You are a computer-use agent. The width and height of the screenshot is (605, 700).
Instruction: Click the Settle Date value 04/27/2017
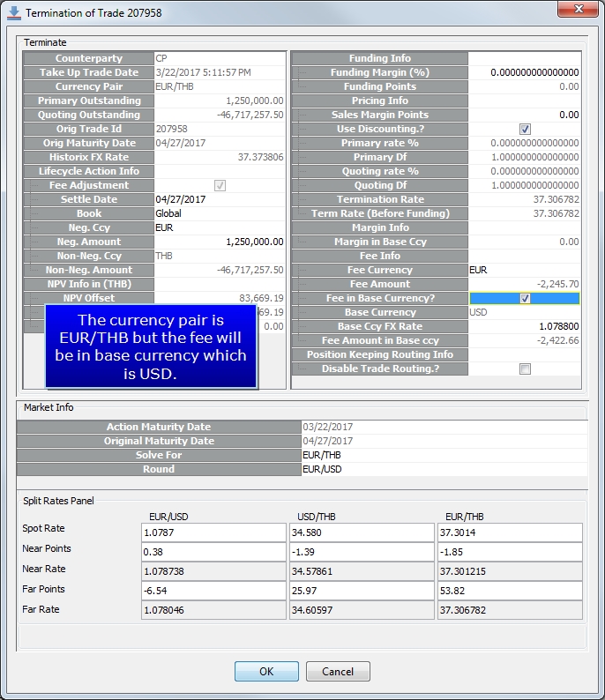(x=220, y=199)
